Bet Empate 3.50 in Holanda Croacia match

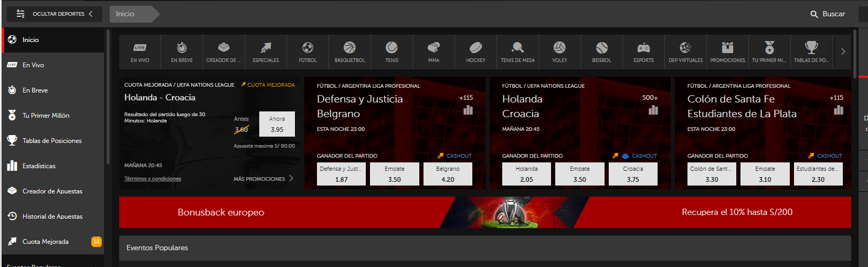(x=579, y=174)
